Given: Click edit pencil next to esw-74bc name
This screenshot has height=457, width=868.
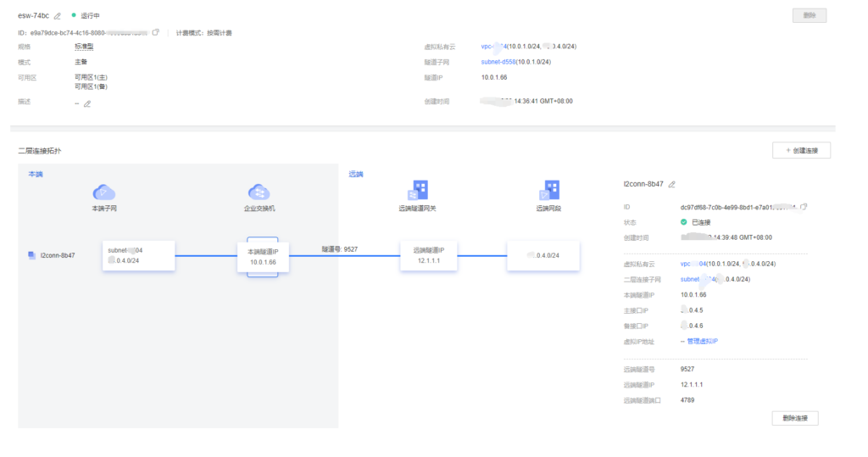Looking at the screenshot, I should [58, 16].
